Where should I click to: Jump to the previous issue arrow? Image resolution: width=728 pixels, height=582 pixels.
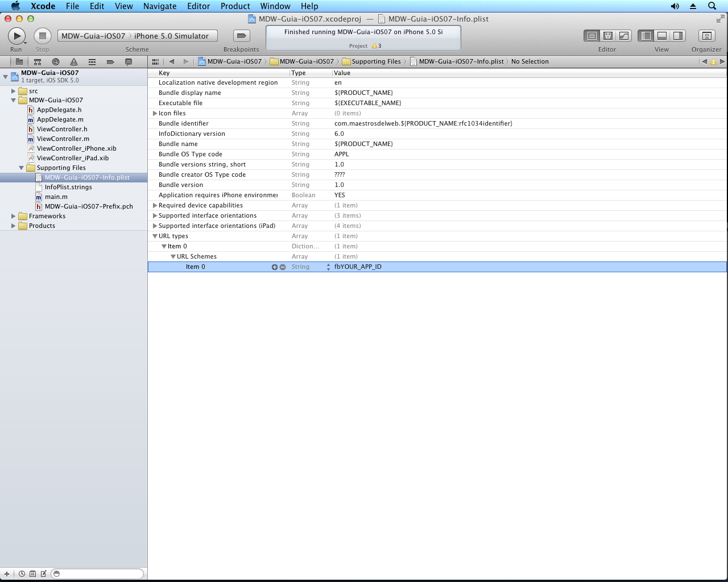[x=705, y=61]
